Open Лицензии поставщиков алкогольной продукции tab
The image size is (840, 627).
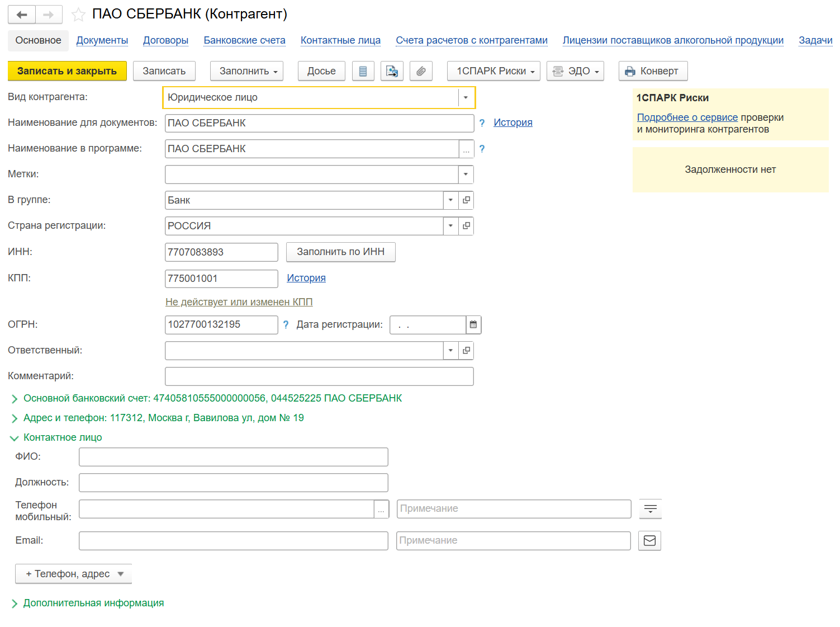pyautogui.click(x=673, y=40)
